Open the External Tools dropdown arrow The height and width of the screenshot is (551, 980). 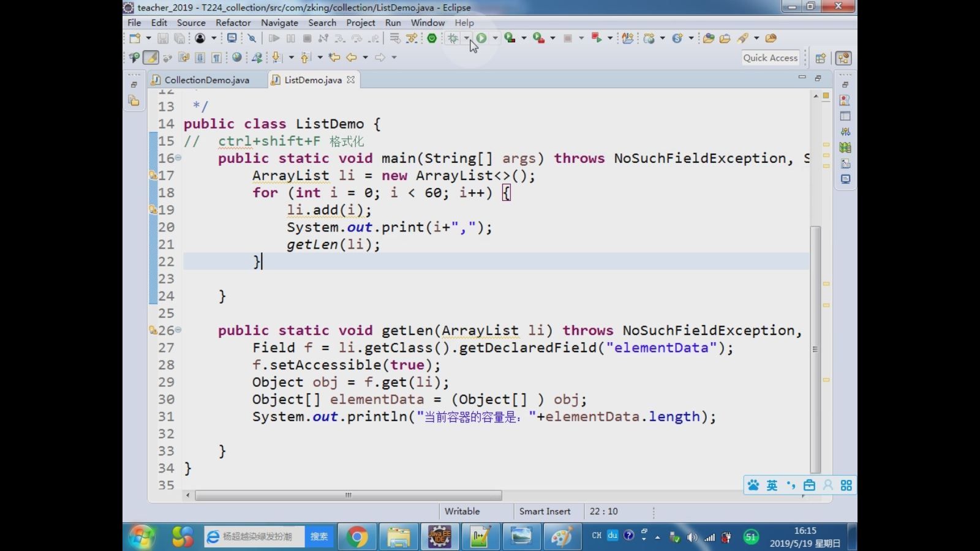click(552, 38)
